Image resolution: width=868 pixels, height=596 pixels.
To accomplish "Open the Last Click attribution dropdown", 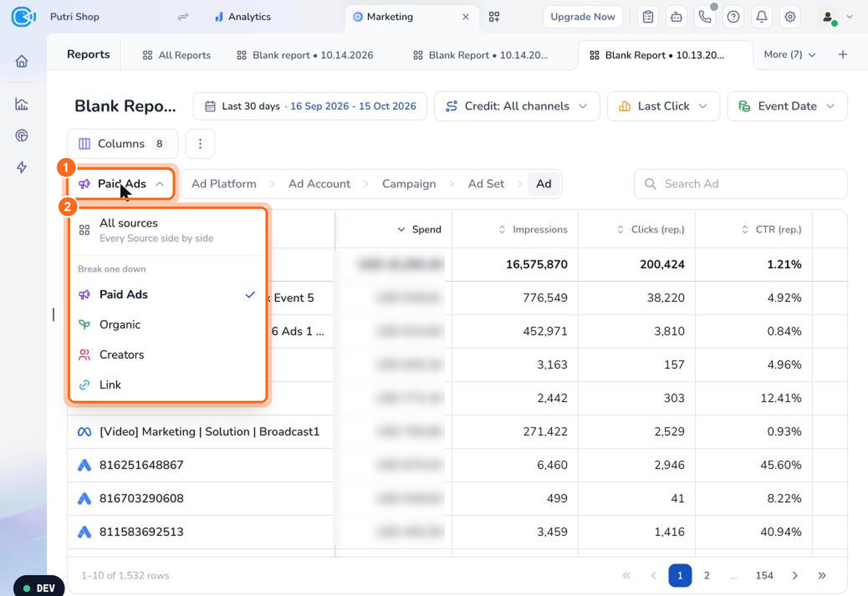I will tap(664, 106).
